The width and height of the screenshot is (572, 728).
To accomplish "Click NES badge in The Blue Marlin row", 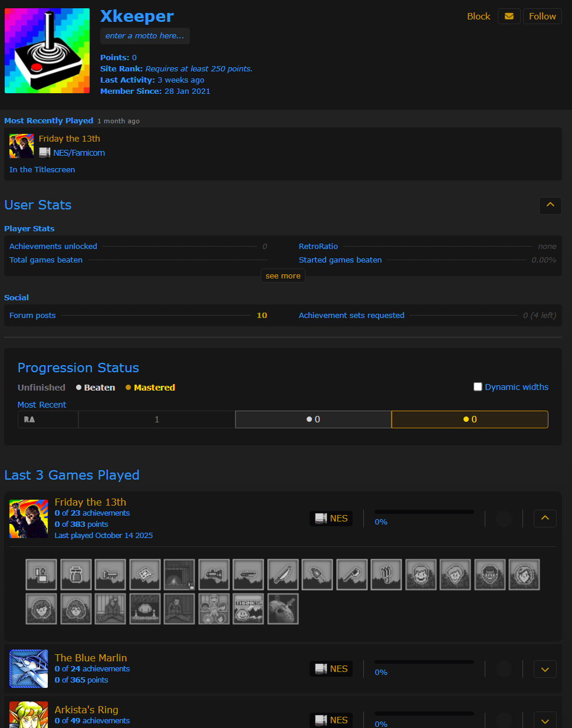I will tap(331, 669).
